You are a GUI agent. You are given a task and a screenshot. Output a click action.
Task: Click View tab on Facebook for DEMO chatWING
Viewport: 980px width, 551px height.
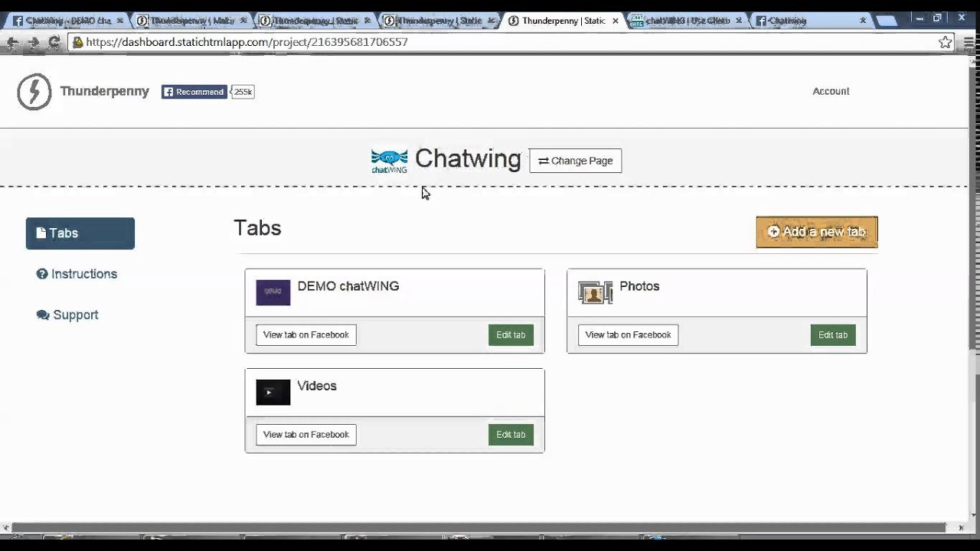pos(306,334)
